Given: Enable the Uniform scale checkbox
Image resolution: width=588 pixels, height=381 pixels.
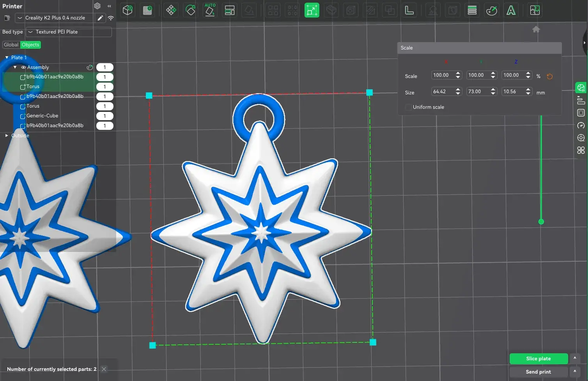Looking at the screenshot, I should (408, 107).
